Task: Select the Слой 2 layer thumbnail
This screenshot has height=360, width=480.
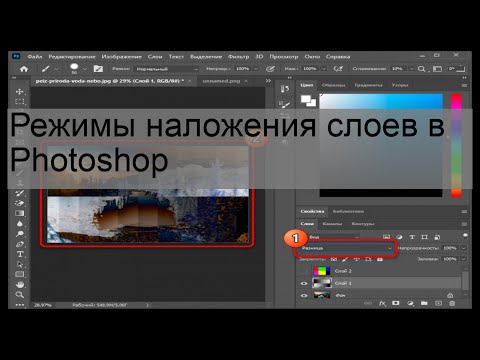Action: pos(322,271)
